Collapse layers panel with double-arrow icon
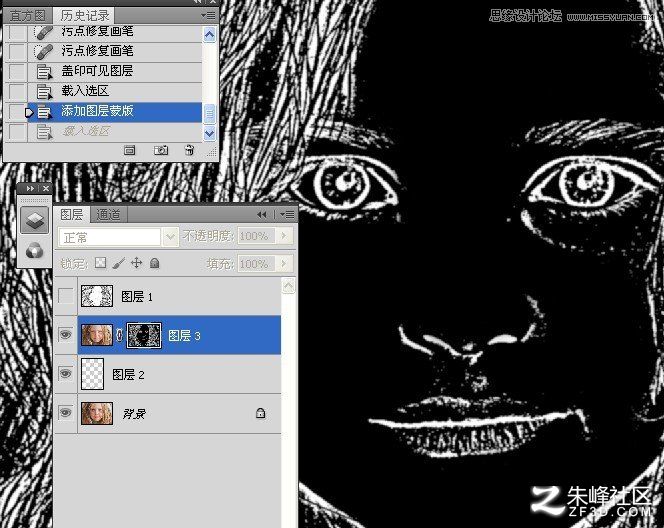The height and width of the screenshot is (528, 664). [262, 215]
